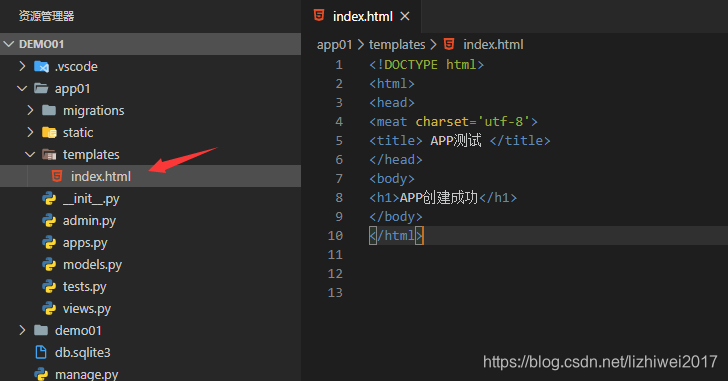Click line number 1 in the gutter

[x=339, y=65]
